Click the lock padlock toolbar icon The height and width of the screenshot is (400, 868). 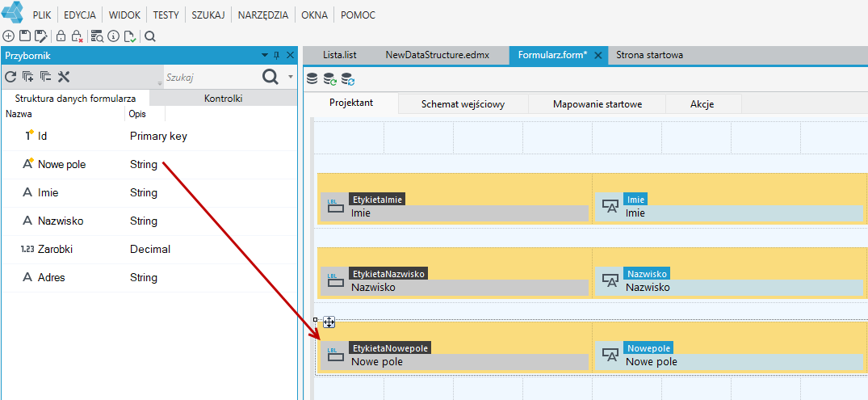point(61,36)
